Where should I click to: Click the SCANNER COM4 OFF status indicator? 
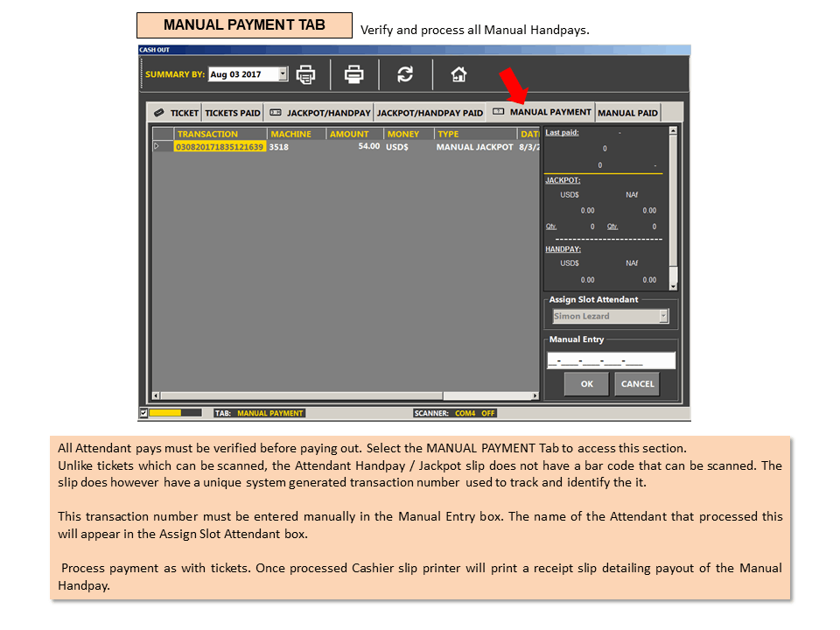click(x=454, y=413)
